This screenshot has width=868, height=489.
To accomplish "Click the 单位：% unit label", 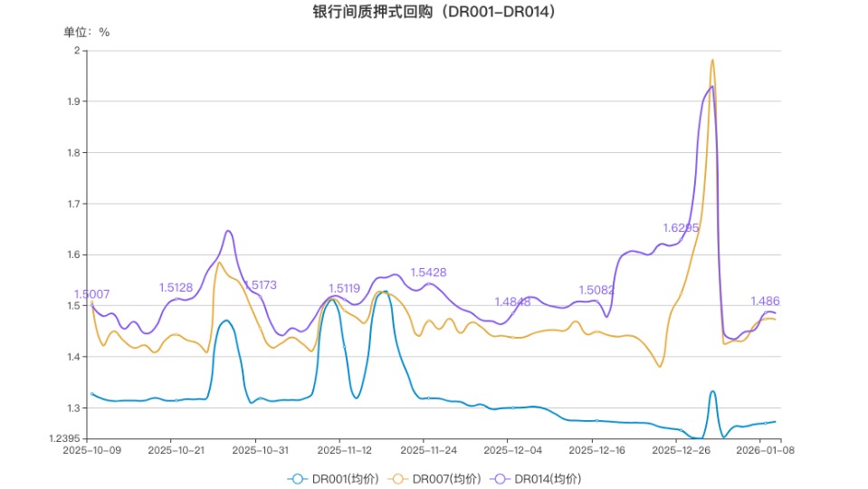I will (x=86, y=32).
